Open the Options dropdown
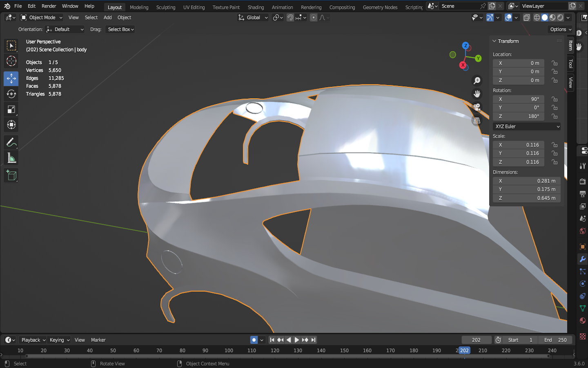This screenshot has width=588, height=368. coord(561,29)
